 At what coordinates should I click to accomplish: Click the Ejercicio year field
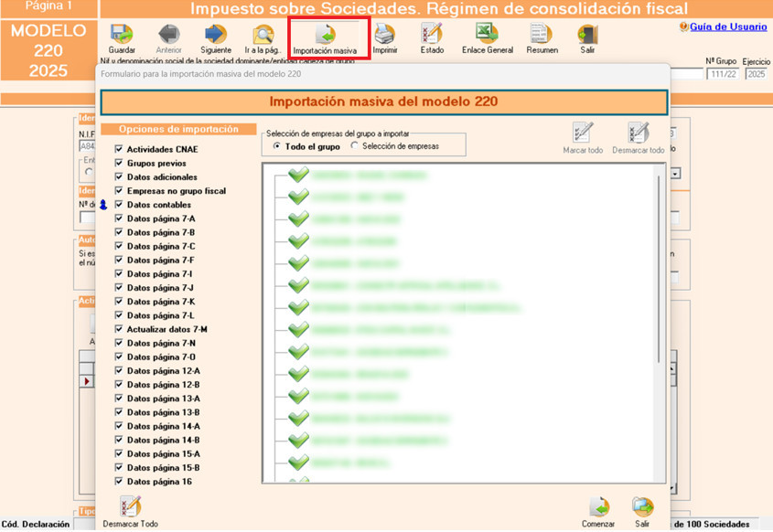757,74
